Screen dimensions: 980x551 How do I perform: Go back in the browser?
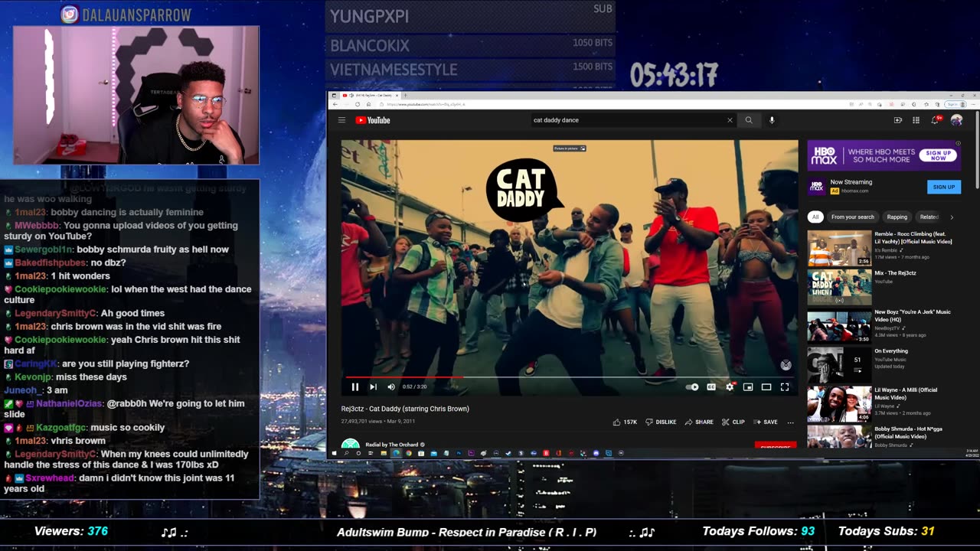tap(335, 104)
